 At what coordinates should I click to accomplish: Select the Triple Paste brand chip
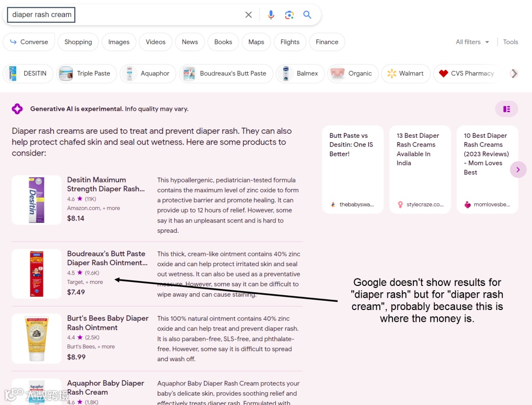click(x=87, y=73)
